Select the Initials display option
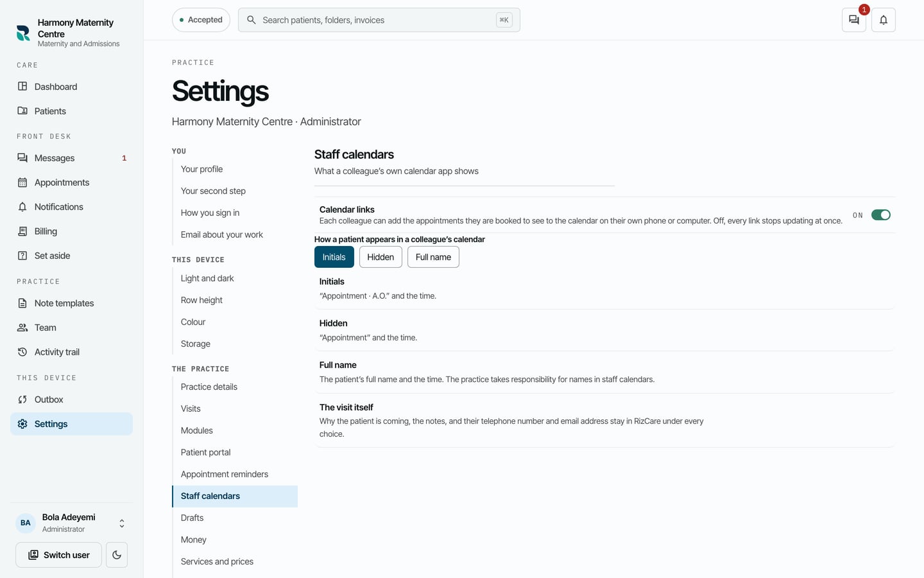Image resolution: width=924 pixels, height=578 pixels. click(334, 257)
